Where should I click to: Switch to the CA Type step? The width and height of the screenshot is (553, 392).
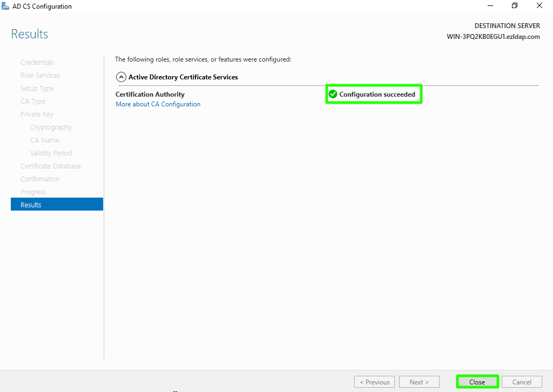tap(33, 102)
